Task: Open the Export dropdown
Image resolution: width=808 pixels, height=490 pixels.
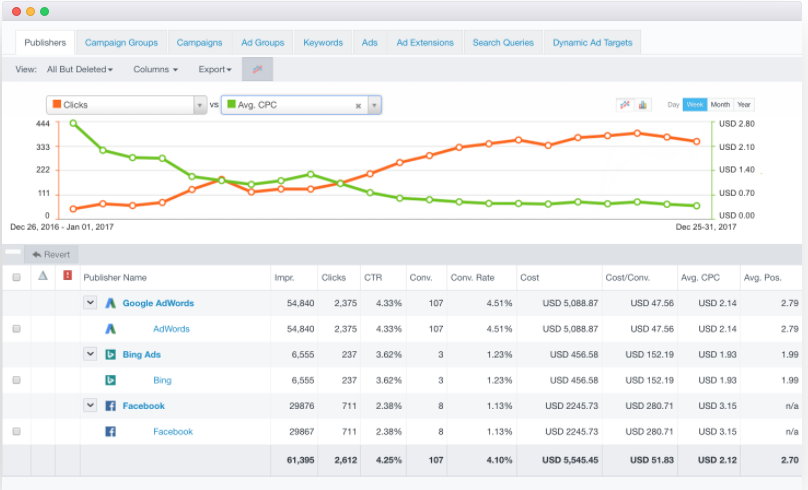Action: [x=215, y=69]
